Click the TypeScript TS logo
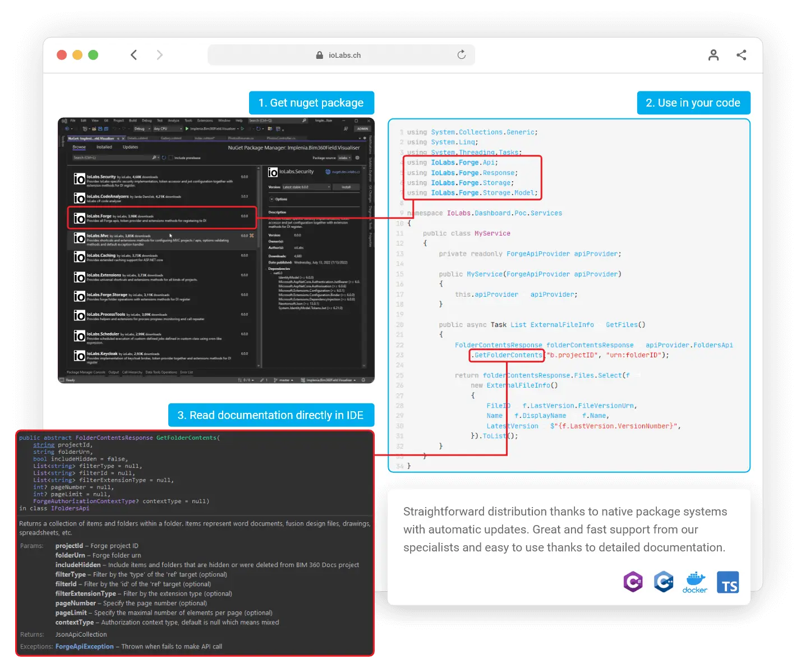Screen dimensions: 810x672 (x=728, y=582)
